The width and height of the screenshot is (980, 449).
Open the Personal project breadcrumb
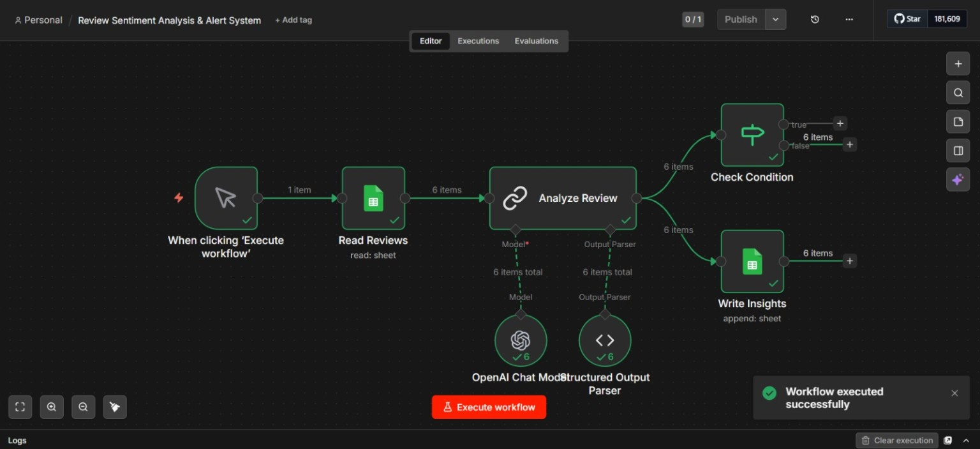click(x=38, y=20)
